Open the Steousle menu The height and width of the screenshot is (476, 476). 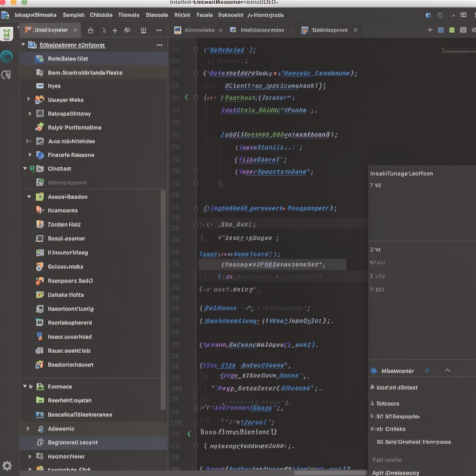[x=157, y=15]
